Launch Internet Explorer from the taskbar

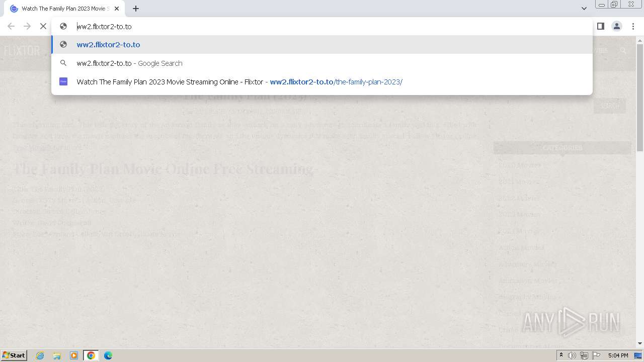40,355
